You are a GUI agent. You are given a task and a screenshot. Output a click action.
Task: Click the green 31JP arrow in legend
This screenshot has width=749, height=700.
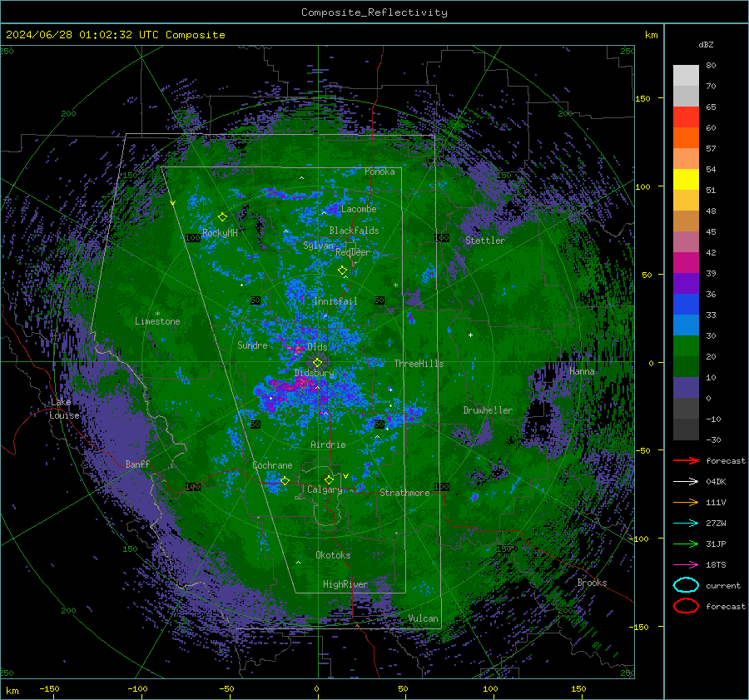(x=686, y=544)
